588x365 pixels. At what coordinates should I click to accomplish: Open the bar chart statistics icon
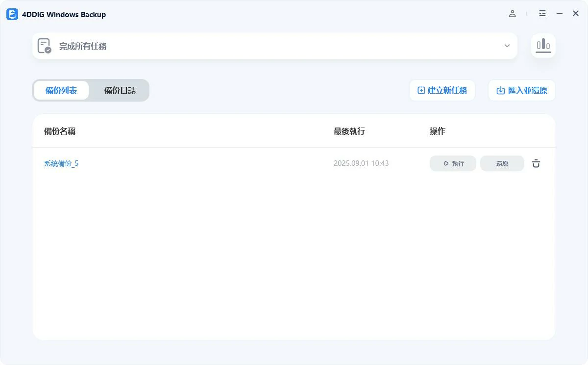coord(543,46)
